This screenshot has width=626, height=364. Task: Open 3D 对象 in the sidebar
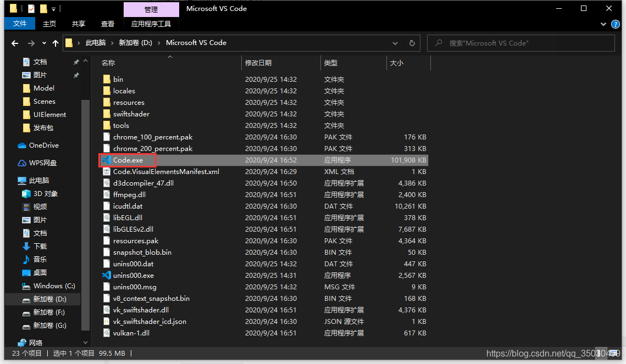coord(40,193)
